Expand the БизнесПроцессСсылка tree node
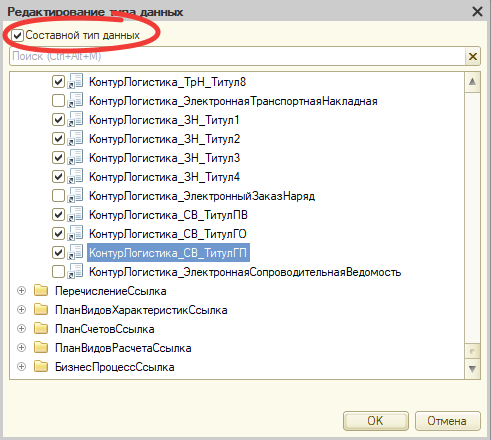491x440 pixels. [22, 367]
